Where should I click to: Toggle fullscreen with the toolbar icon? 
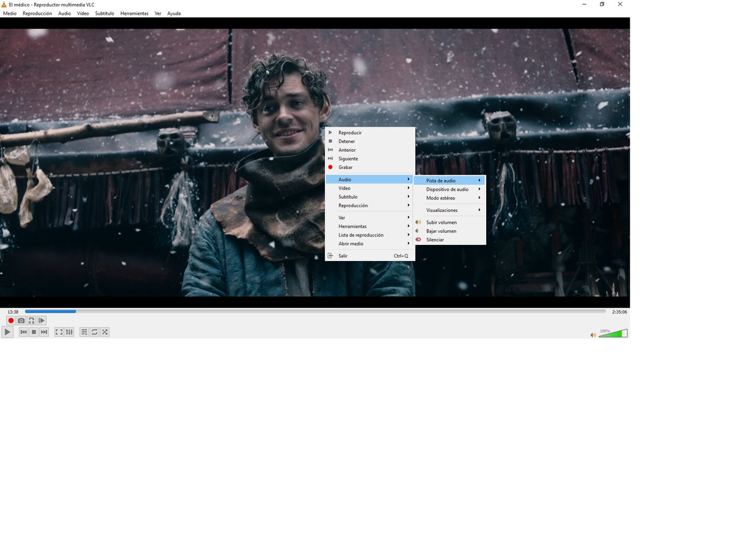pos(59,332)
